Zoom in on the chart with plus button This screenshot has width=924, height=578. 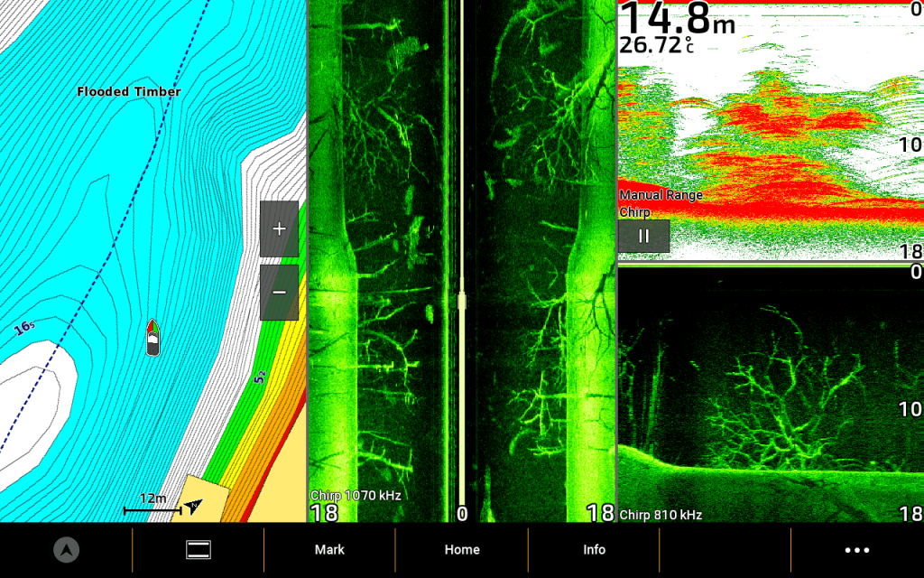coord(279,229)
